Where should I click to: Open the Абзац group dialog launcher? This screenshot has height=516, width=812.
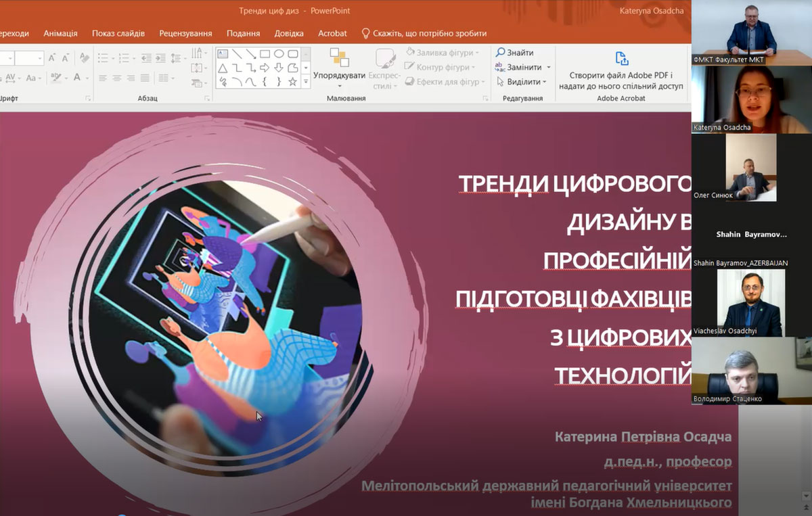(x=207, y=99)
